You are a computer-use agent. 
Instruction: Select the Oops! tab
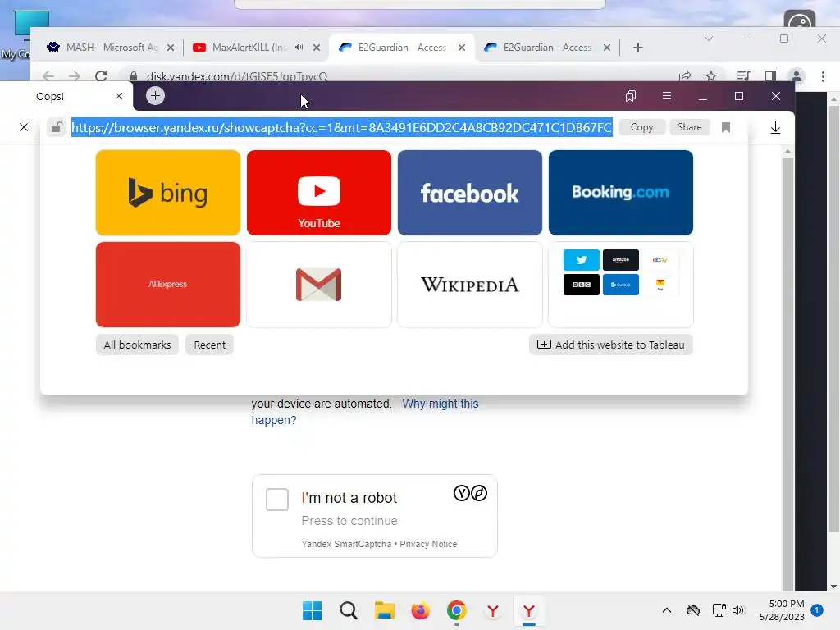(66, 97)
